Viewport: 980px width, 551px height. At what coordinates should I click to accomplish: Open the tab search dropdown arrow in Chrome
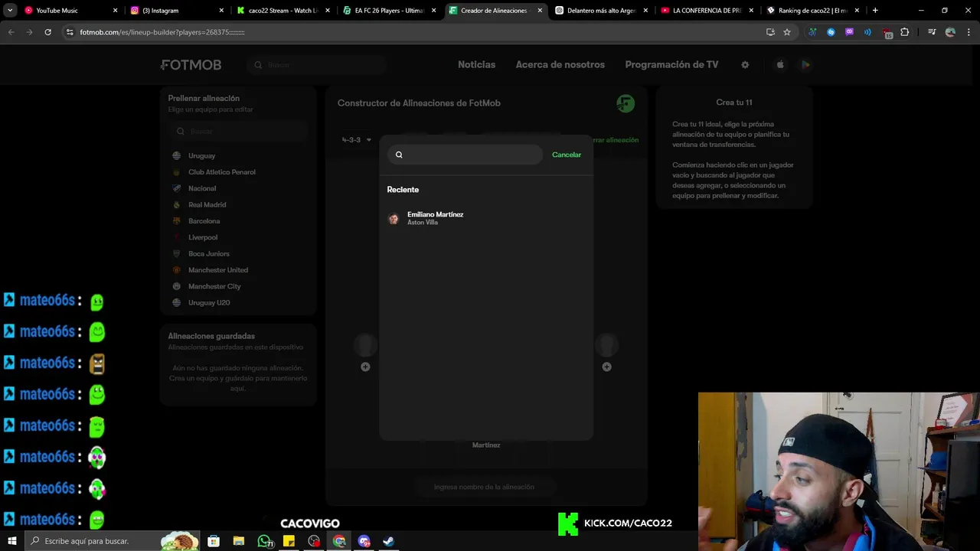(x=9, y=11)
